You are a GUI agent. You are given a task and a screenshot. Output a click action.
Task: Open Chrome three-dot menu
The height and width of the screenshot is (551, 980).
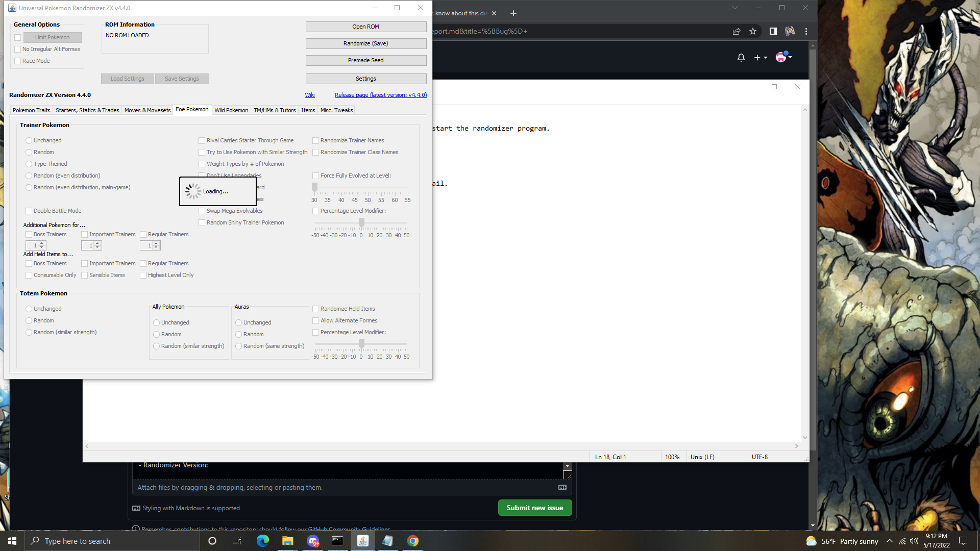point(806,31)
